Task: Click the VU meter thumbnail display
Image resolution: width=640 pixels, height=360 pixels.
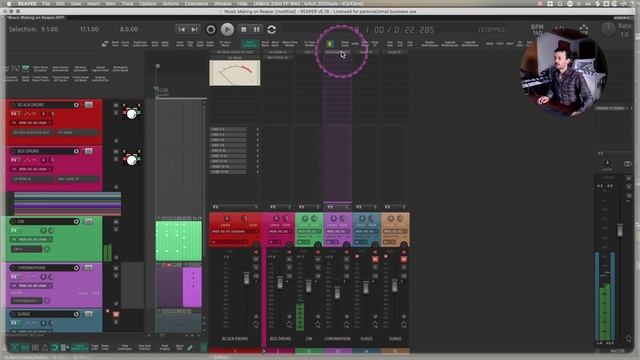Action: click(235, 73)
